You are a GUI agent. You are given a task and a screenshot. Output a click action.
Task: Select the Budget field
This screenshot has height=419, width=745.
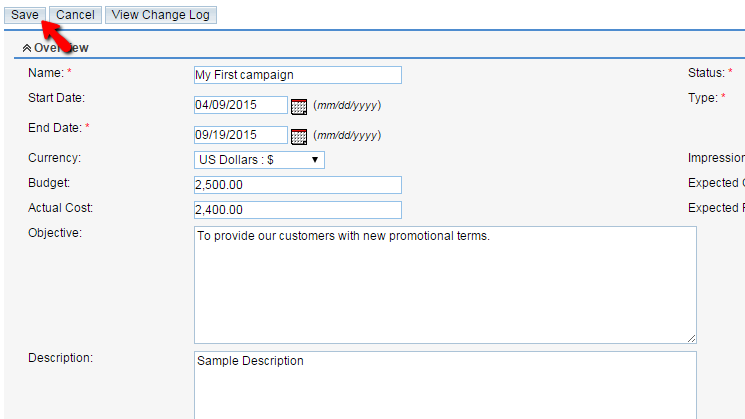(x=297, y=185)
